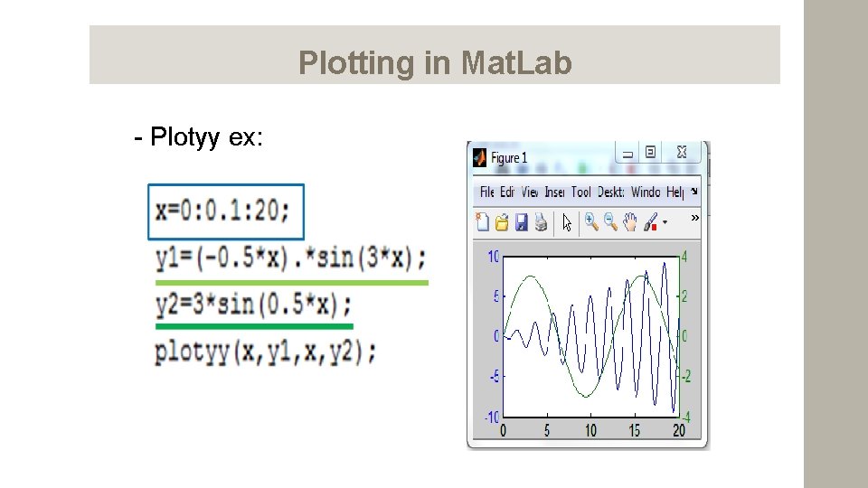Open the Desktop menu in Figure 1

coord(611,192)
